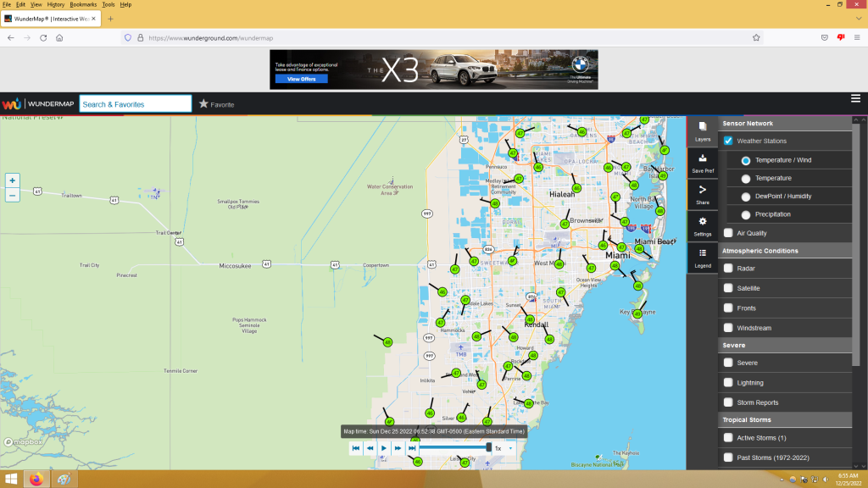The height and width of the screenshot is (488, 868).
Task: Enable the Lightning layer
Action: pyautogui.click(x=728, y=382)
